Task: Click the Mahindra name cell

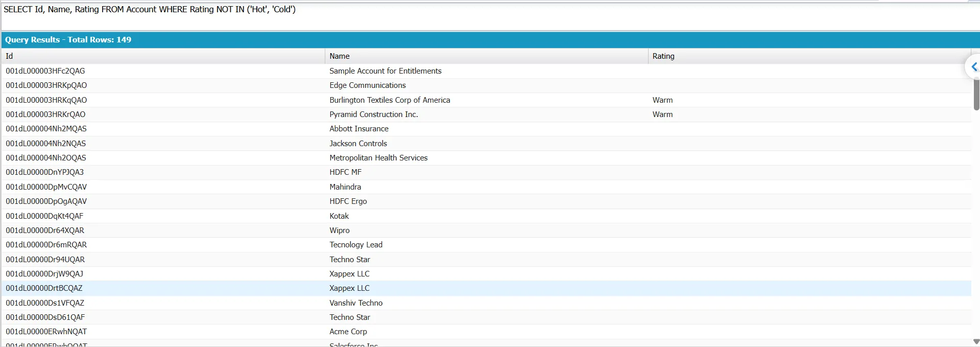Action: point(345,187)
